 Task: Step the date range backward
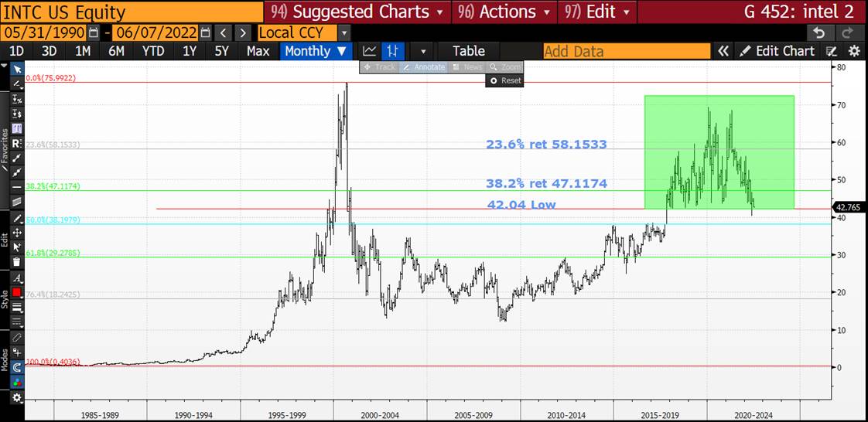coord(223,32)
